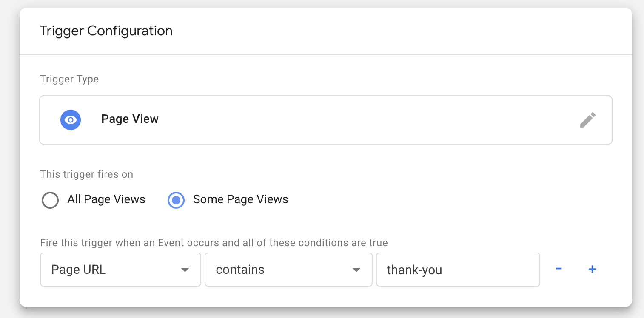Open the Page URL variable dropdown
Screen dimensions: 644x318
pos(120,270)
